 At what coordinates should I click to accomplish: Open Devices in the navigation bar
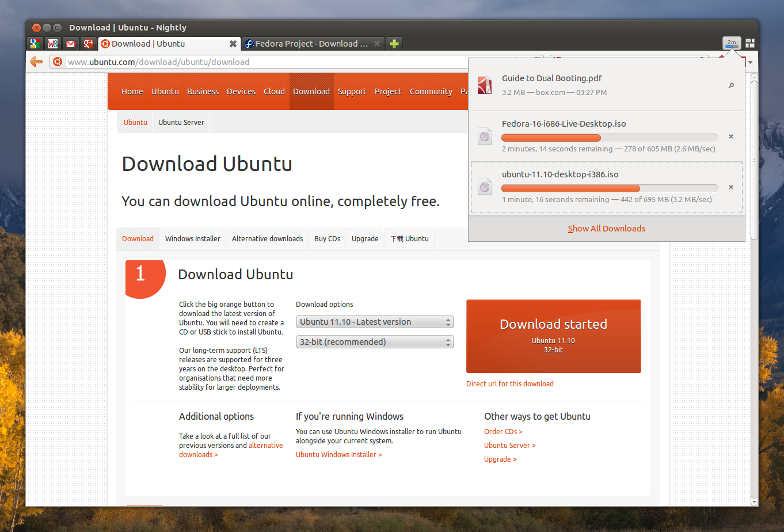[x=241, y=92]
